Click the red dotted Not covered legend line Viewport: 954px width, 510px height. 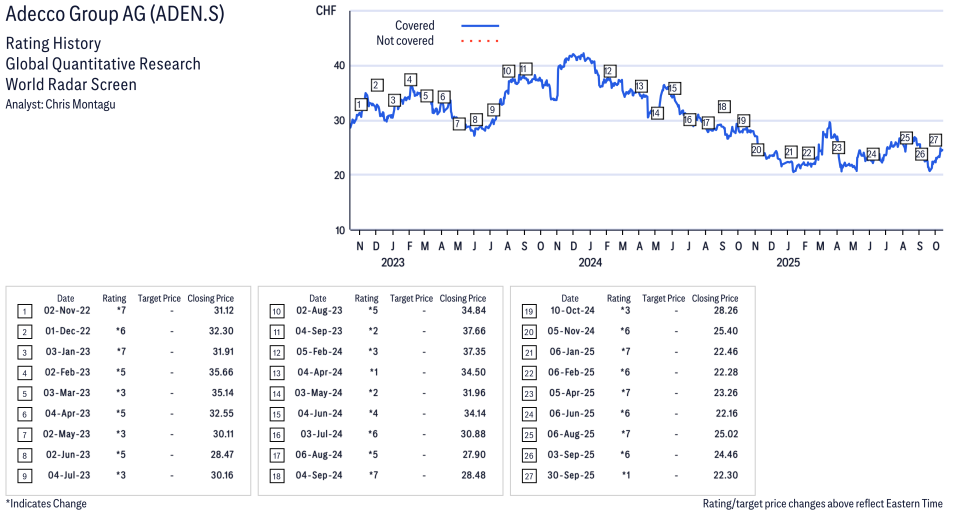click(x=480, y=41)
